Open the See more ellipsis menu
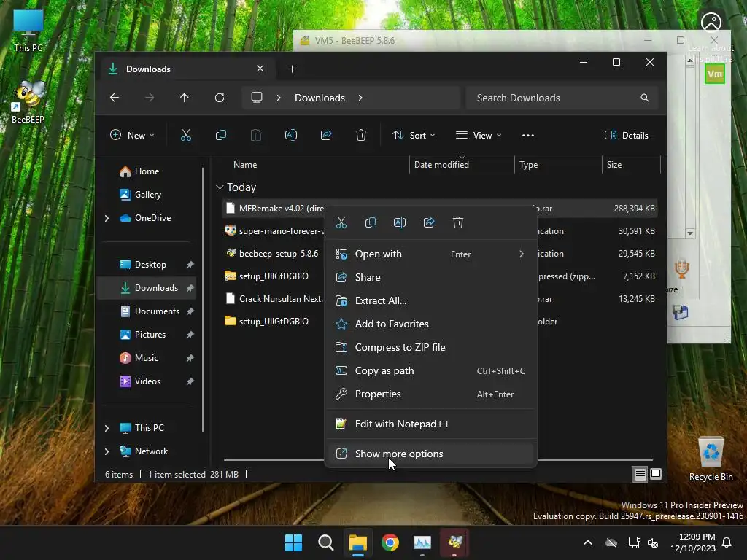 [528, 135]
